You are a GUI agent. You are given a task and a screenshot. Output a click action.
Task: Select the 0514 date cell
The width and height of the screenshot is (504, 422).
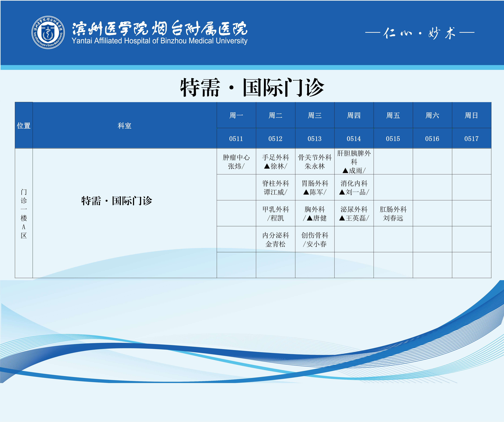click(x=354, y=139)
